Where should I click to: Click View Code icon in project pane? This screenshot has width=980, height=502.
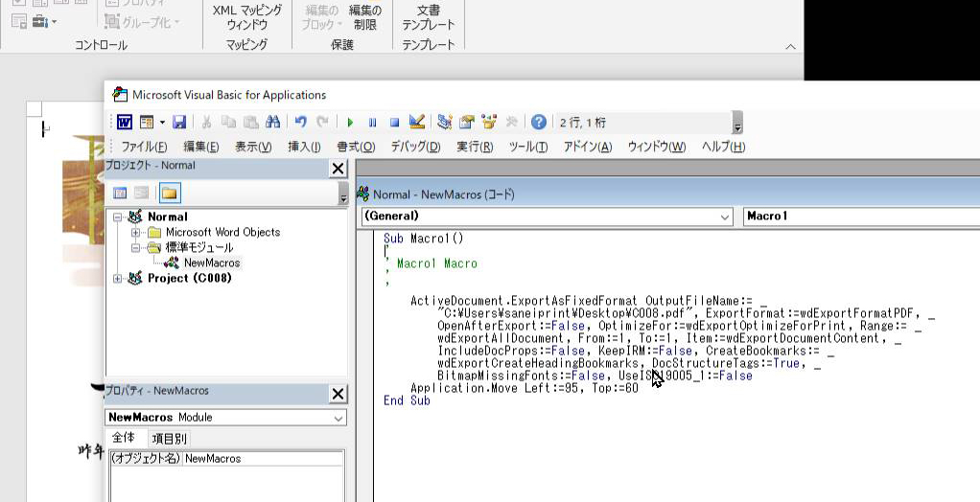coord(120,193)
